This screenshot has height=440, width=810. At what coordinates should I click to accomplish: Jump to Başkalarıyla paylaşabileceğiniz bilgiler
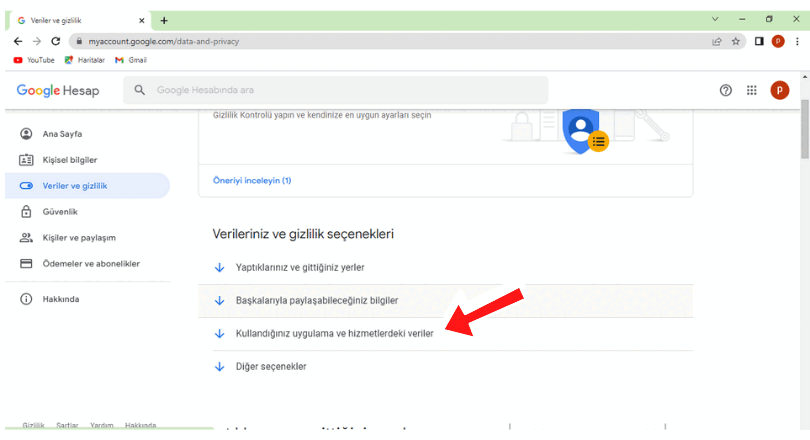(446, 301)
